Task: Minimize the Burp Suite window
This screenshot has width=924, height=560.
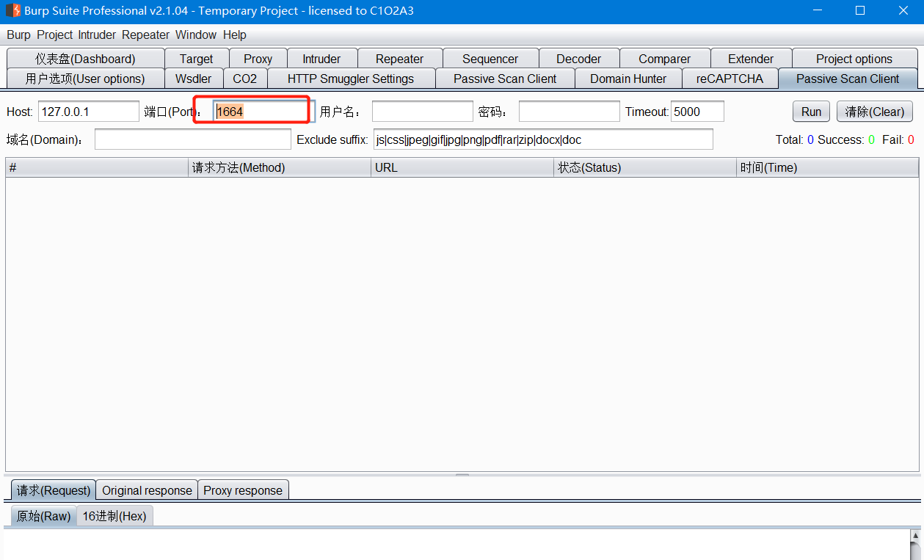Action: tap(818, 10)
